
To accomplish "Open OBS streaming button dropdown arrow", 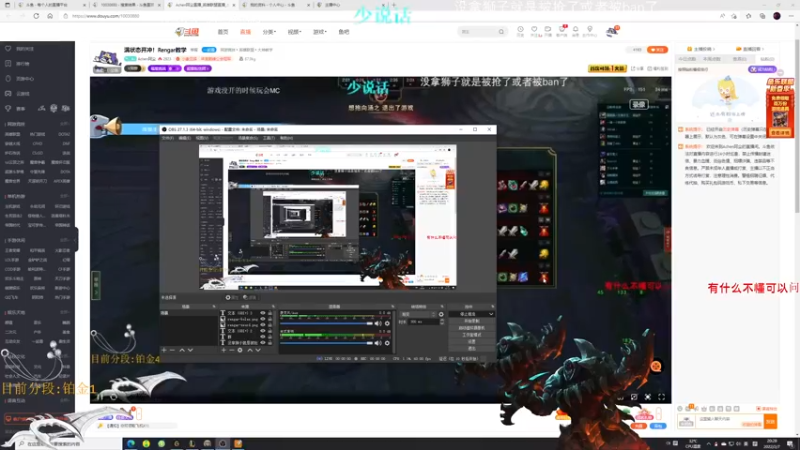I will pos(491,314).
